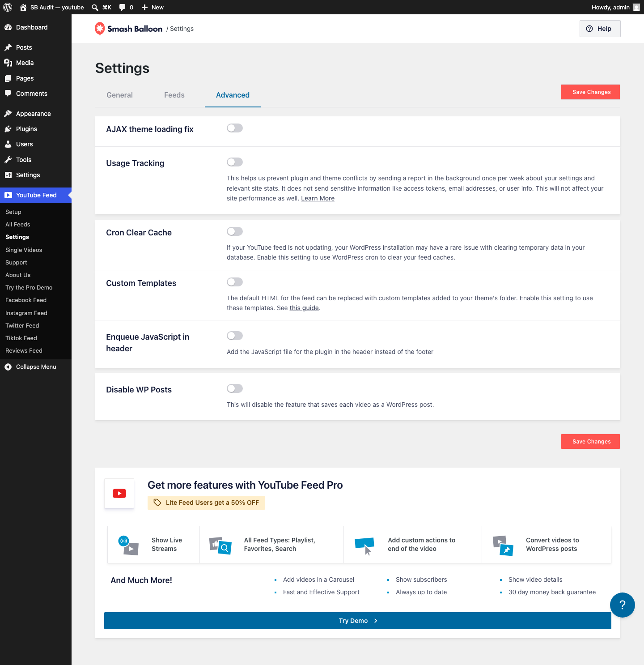This screenshot has width=644, height=665.
Task: Click the price tag icon in discount badge
Action: (x=157, y=503)
